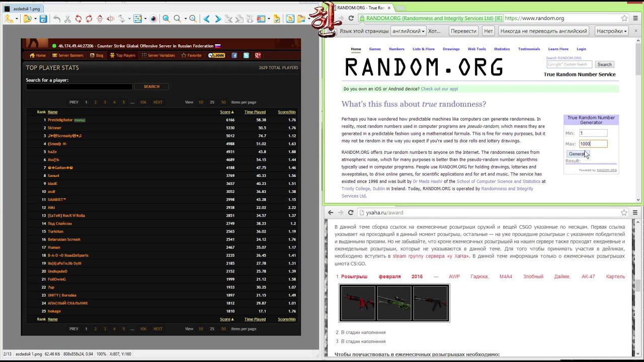644x362 pixels.
Task: Bookmark RANDOM.ORG with the star icon
Action: [x=624, y=18]
